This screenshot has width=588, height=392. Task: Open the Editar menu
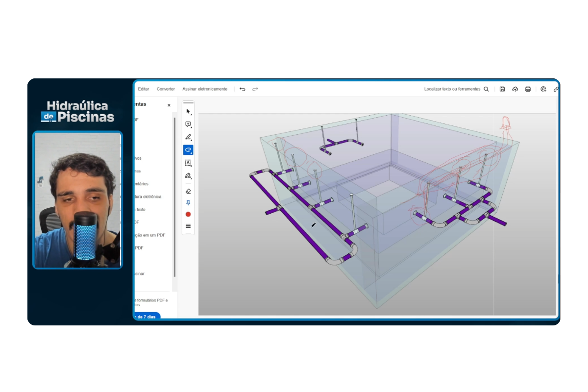pos(144,89)
